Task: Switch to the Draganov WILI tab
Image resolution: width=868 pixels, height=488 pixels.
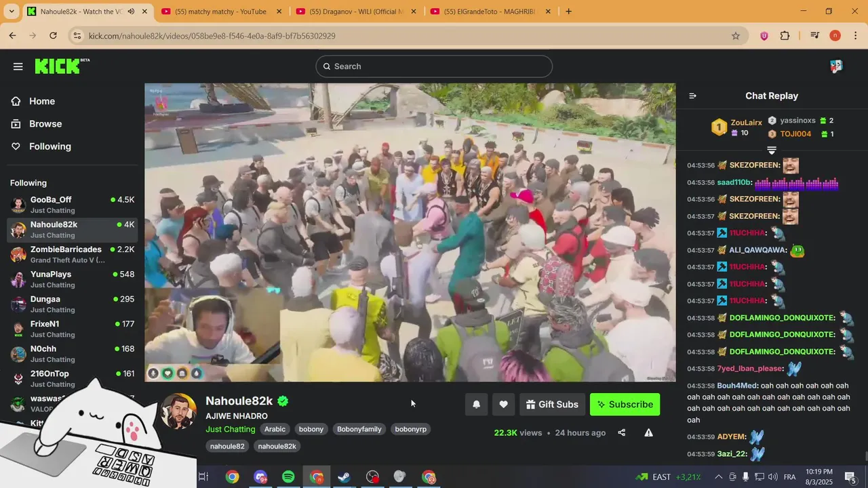Action: (x=355, y=12)
